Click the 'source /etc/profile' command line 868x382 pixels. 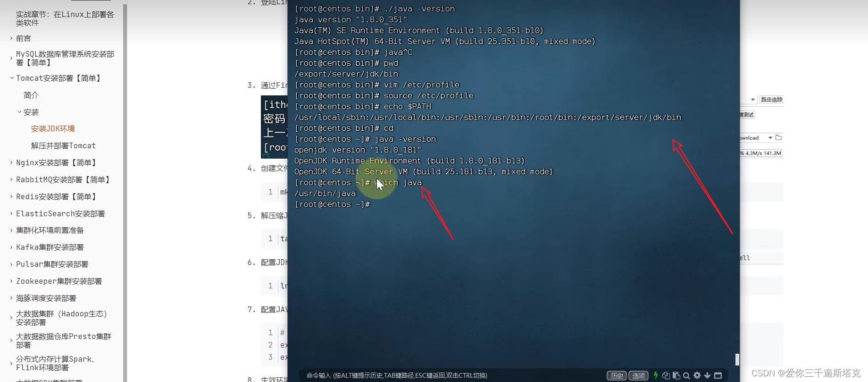[x=384, y=96]
